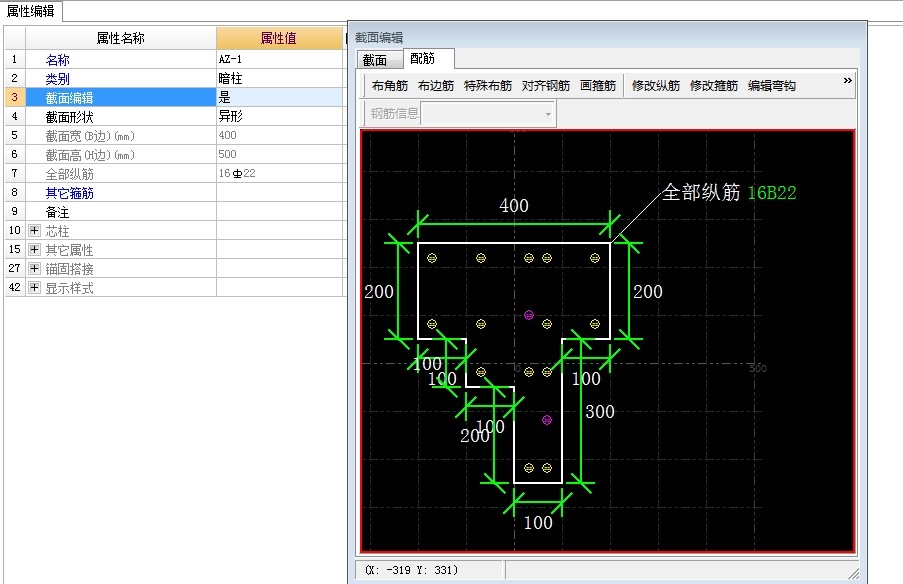The width and height of the screenshot is (903, 584).
Task: Click the 其它箍筋 property name
Action: pos(70,193)
